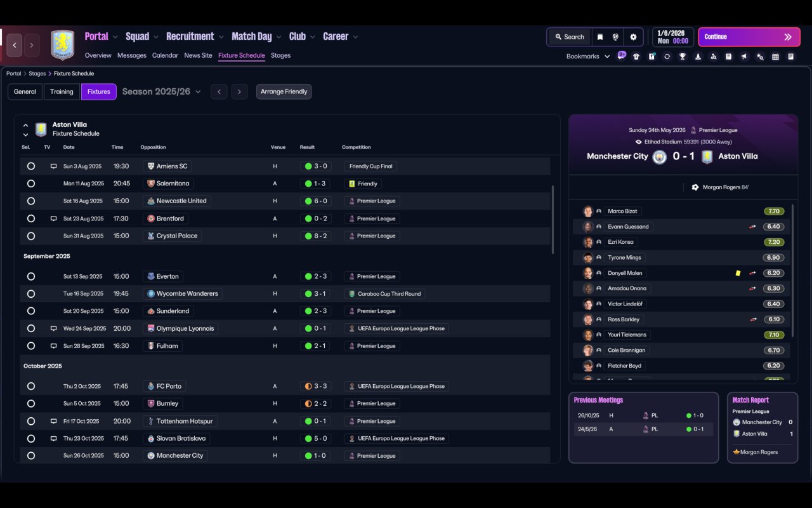Viewport: 812px width, 508px height.
Task: Click the TV icon on the Tottenham Hotspur row
Action: 54,421
